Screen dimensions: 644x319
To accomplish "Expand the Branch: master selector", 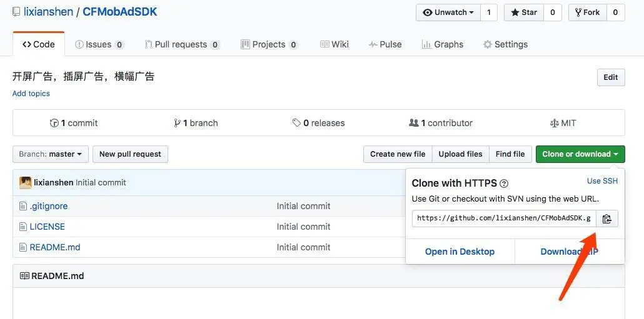I will 50,154.
